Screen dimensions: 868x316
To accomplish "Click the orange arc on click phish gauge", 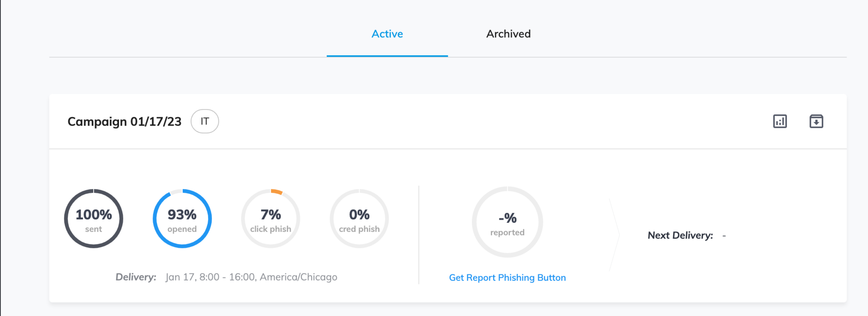I will click(277, 192).
